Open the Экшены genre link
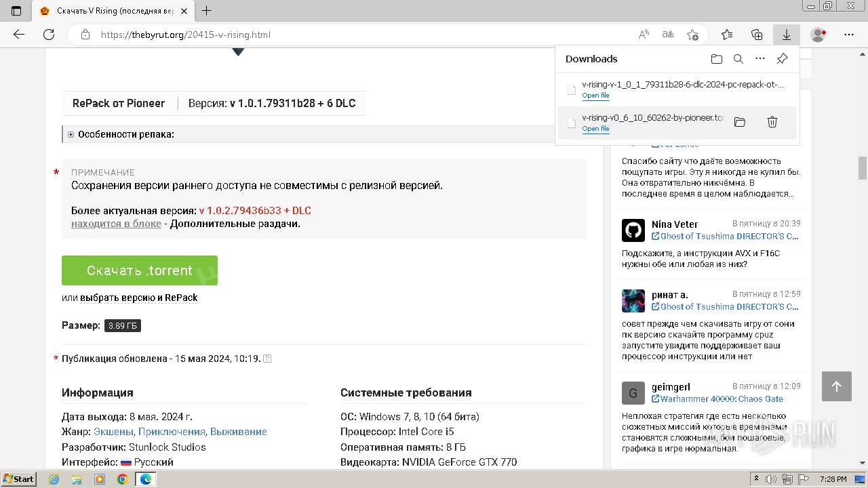 (x=114, y=432)
